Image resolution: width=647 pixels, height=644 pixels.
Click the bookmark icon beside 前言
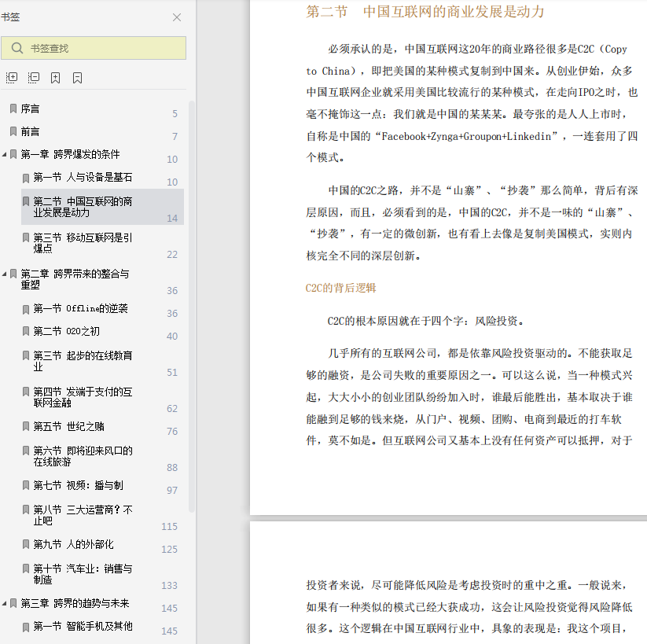[13, 131]
